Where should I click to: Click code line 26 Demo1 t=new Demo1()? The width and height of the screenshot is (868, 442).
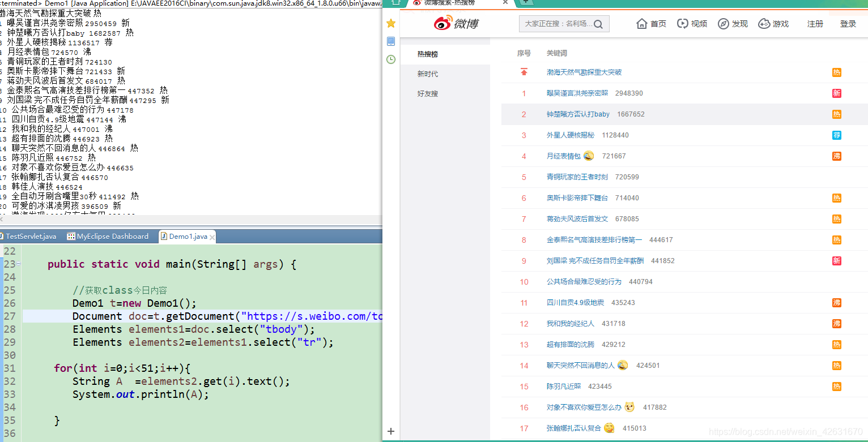point(134,303)
